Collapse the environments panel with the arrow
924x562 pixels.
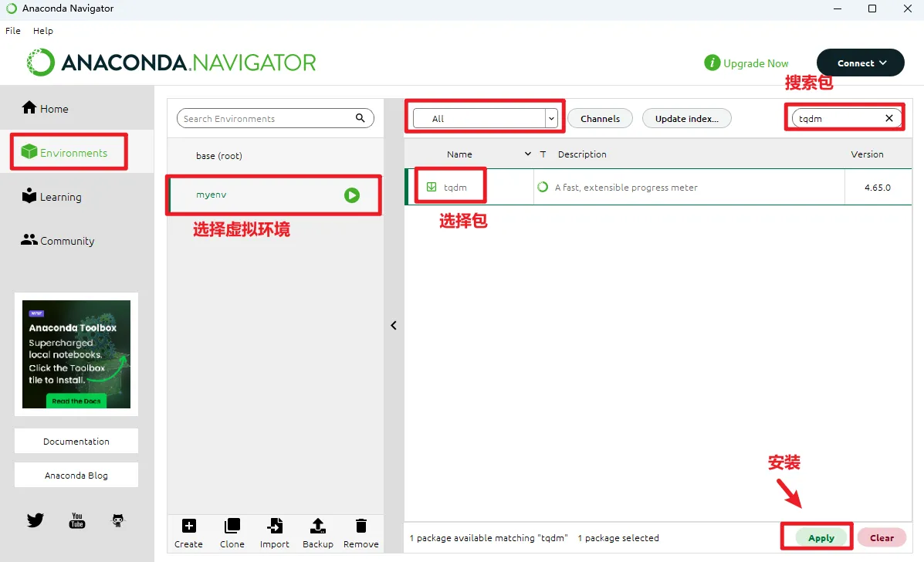pyautogui.click(x=394, y=325)
